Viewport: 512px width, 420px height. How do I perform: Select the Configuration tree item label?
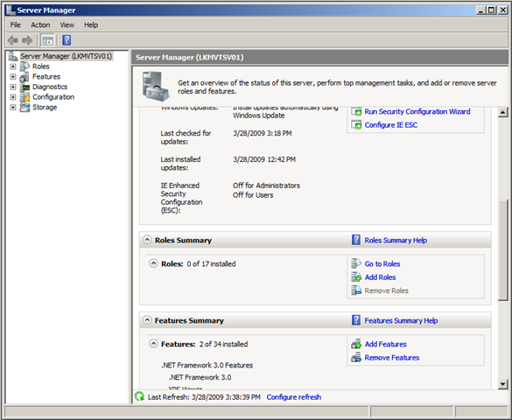tap(53, 97)
